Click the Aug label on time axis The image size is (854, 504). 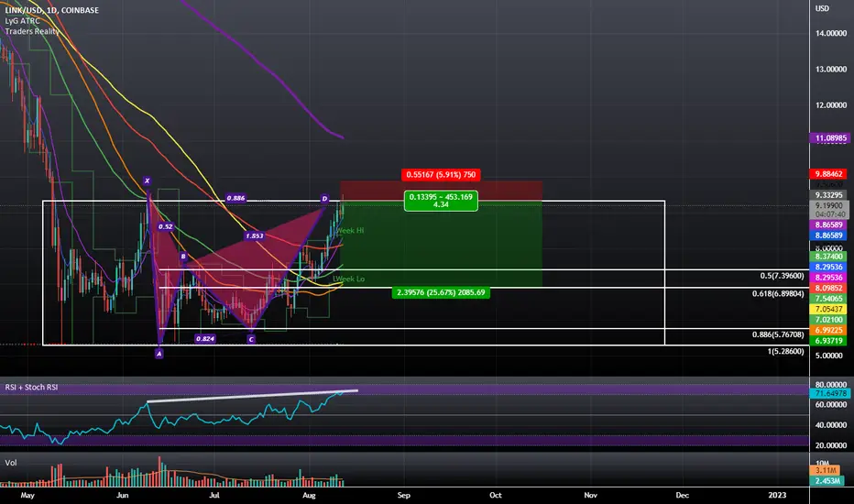[309, 495]
